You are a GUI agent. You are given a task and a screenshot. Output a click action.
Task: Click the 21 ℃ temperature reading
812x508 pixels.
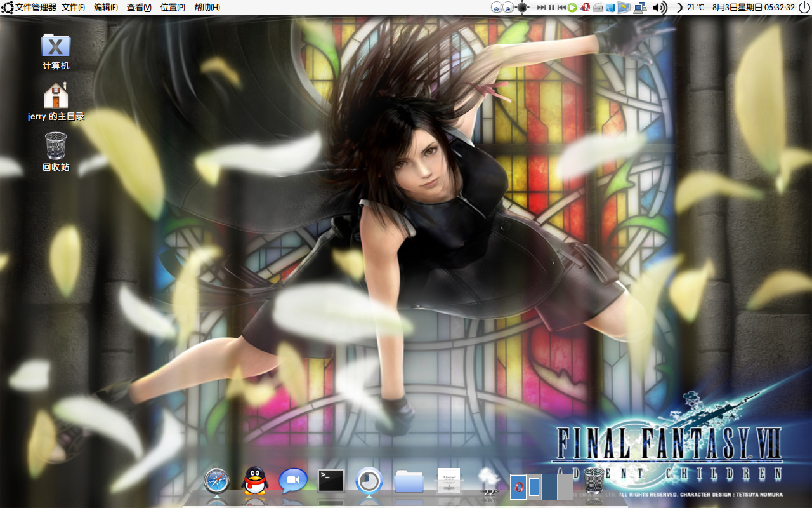pos(695,8)
